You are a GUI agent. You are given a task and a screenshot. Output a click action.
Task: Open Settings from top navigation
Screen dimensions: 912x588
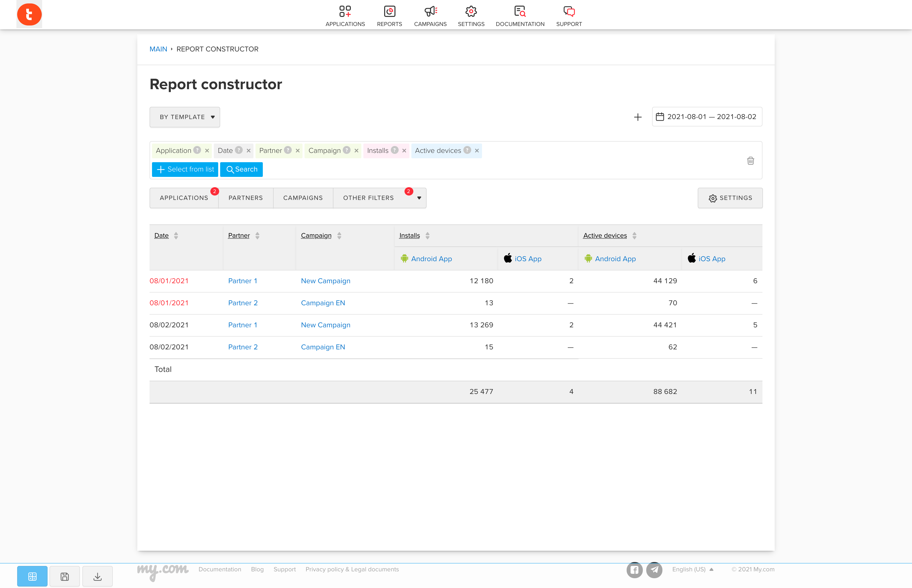click(x=471, y=16)
